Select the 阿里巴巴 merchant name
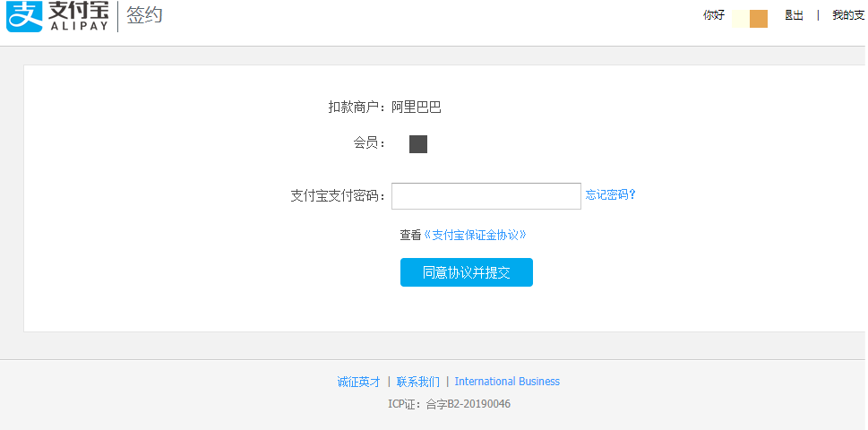This screenshot has height=430, width=868. 417,107
